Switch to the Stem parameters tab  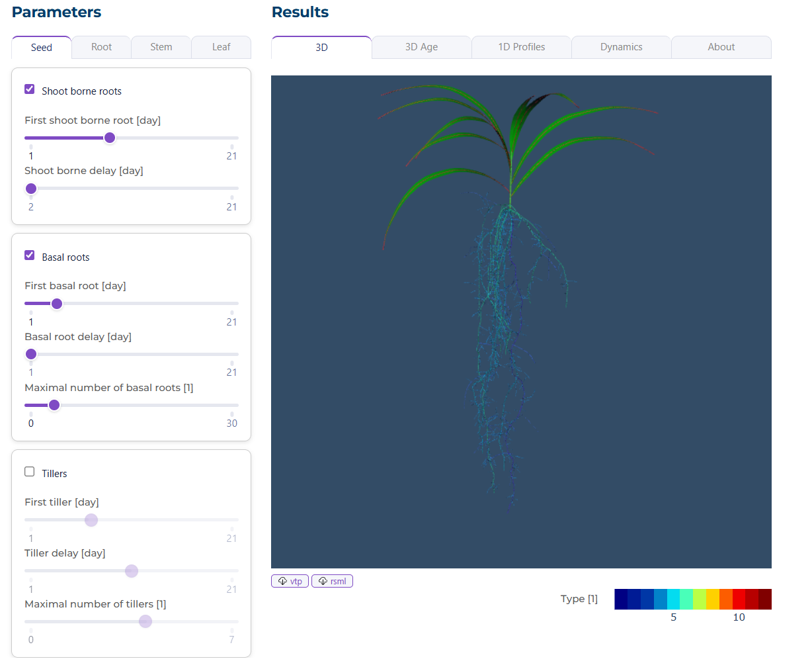tap(161, 47)
